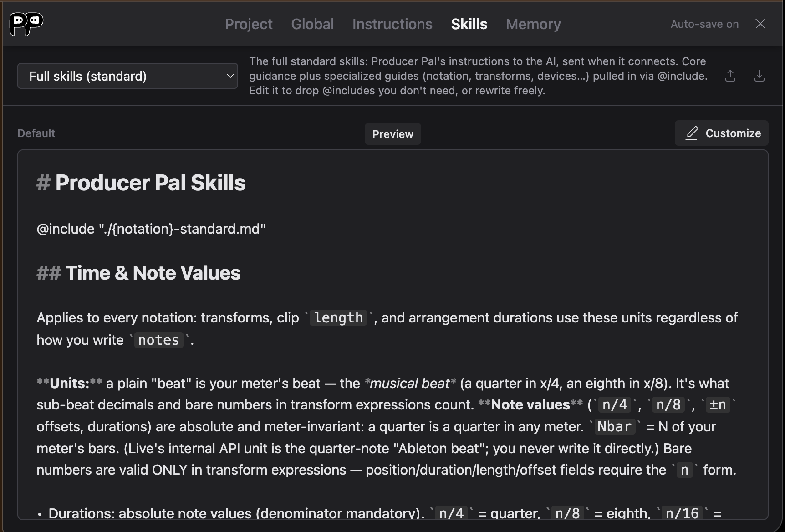Click the Customize button
The width and height of the screenshot is (785, 532).
[722, 133]
